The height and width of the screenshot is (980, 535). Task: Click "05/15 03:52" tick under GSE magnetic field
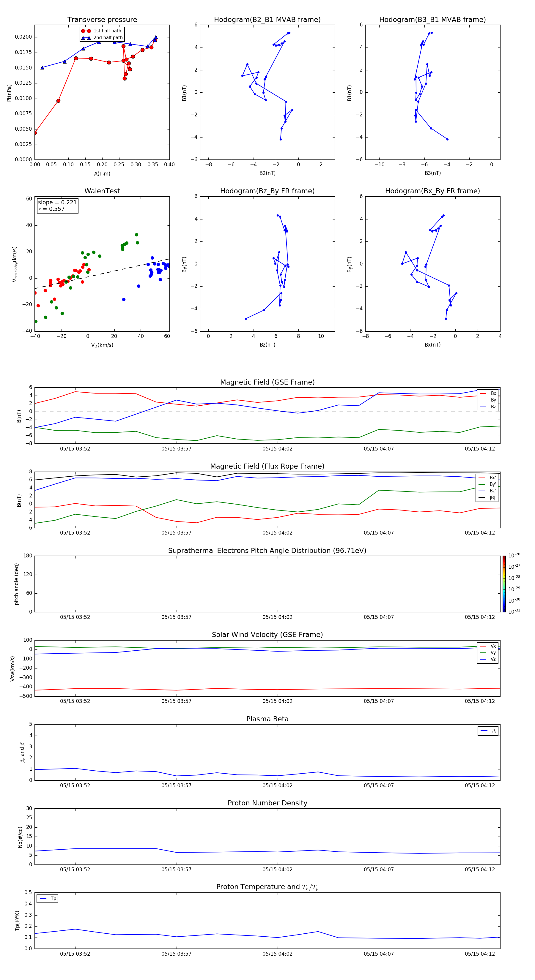(x=75, y=448)
